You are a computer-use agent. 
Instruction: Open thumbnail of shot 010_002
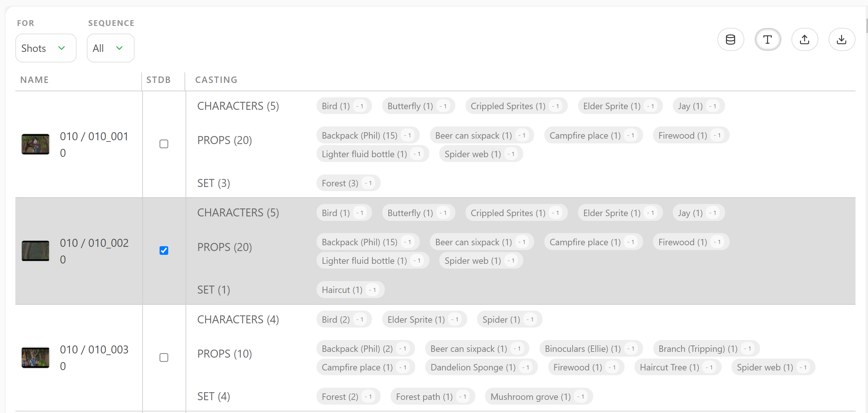pos(35,251)
